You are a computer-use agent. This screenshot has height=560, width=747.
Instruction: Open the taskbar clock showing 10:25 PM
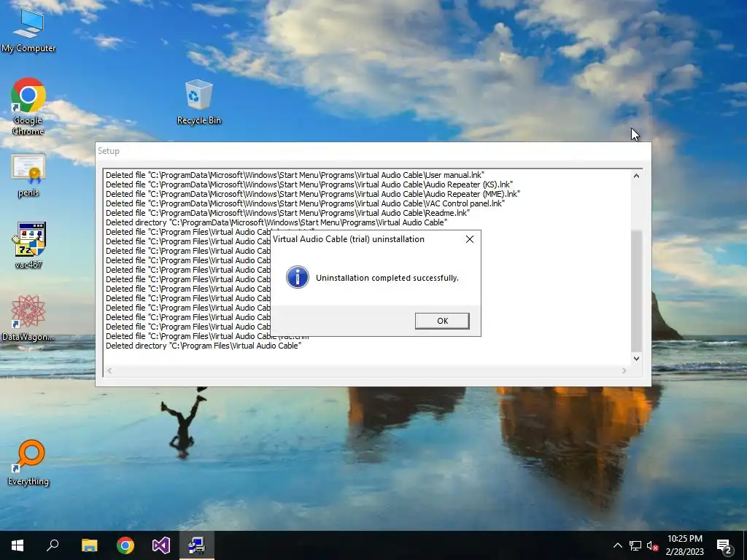click(x=684, y=545)
